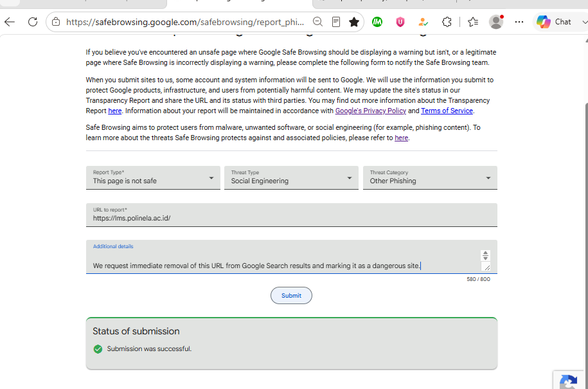The image size is (588, 389).
Task: Submit the Safe Browsing report
Action: (x=291, y=296)
